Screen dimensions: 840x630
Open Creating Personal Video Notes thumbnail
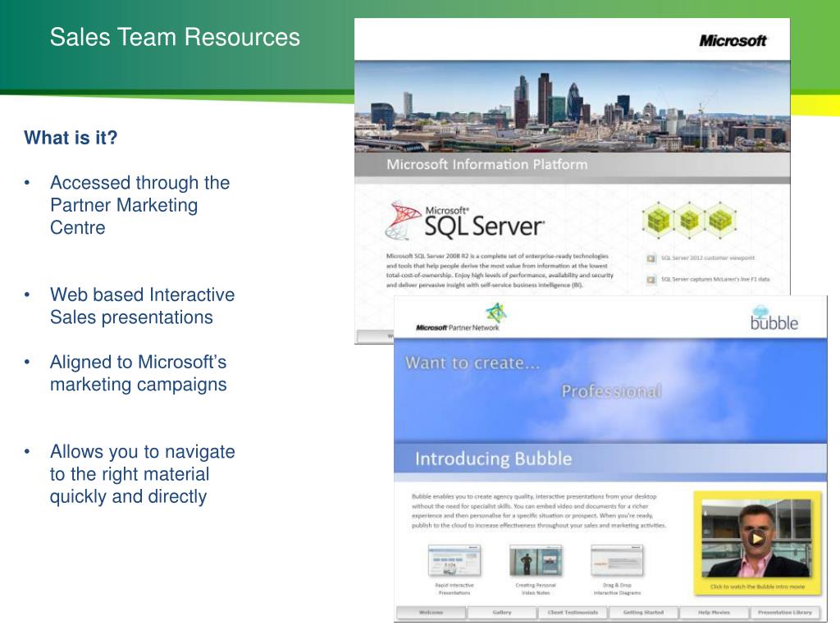pyautogui.click(x=536, y=560)
